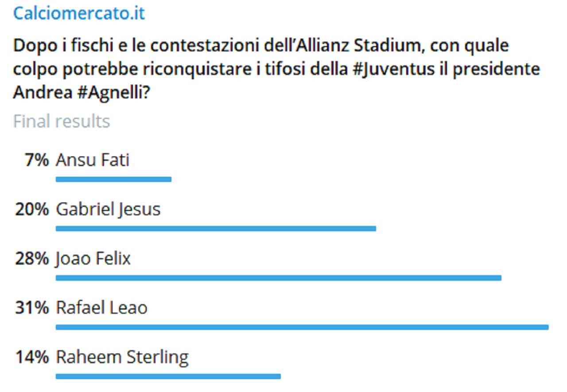567x392 pixels.
Task: Click the Rafael Leao result bar
Action: pyautogui.click(x=302, y=327)
